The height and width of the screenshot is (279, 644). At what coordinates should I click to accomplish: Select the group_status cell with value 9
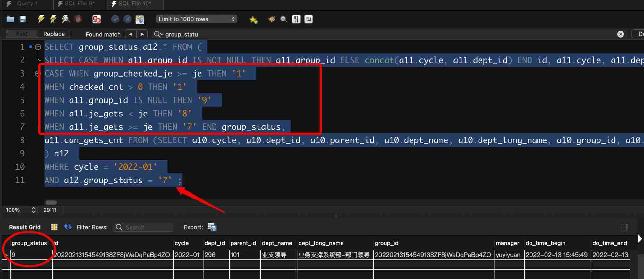(31, 255)
